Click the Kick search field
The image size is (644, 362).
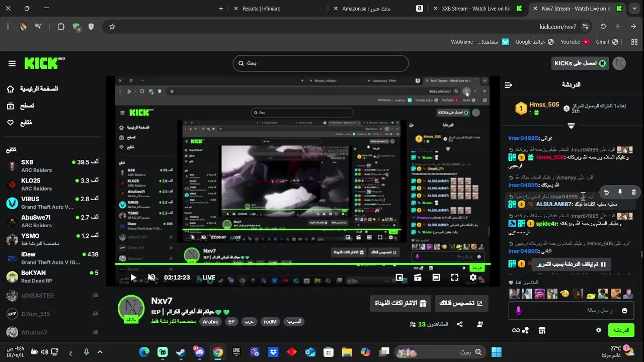pyautogui.click(x=320, y=63)
